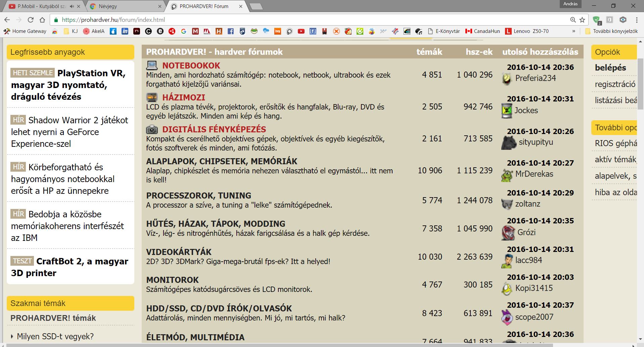Screen dimensions: 644x347
Task: Open the HDD/SSD, CD/DVD ÍRÓK/OLVASÓK forum
Action: pos(219,308)
